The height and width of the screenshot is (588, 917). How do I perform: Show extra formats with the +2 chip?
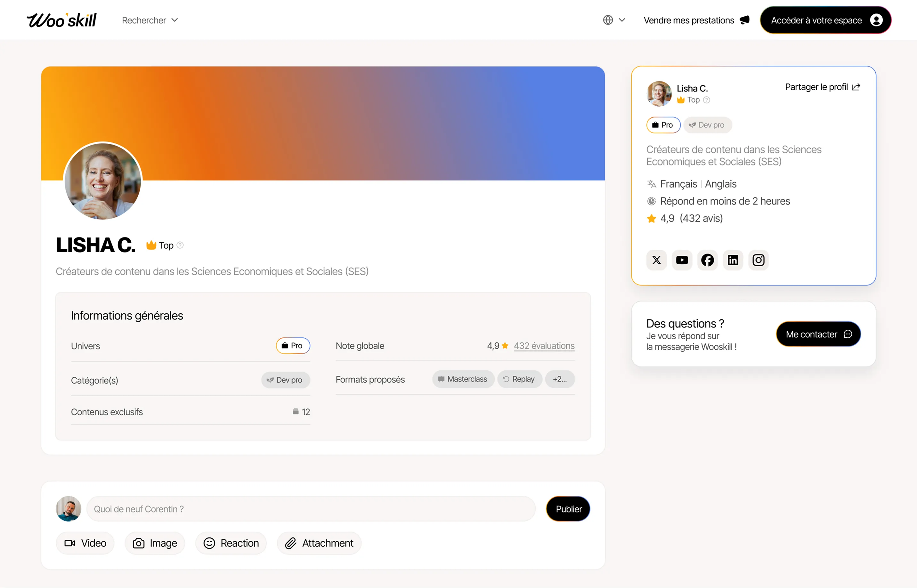pyautogui.click(x=560, y=379)
